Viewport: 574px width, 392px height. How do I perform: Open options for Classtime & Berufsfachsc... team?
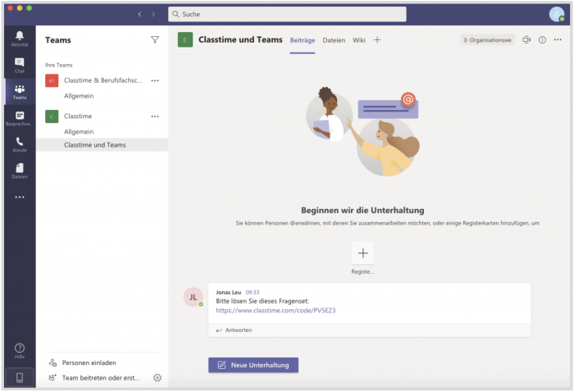[x=155, y=80]
